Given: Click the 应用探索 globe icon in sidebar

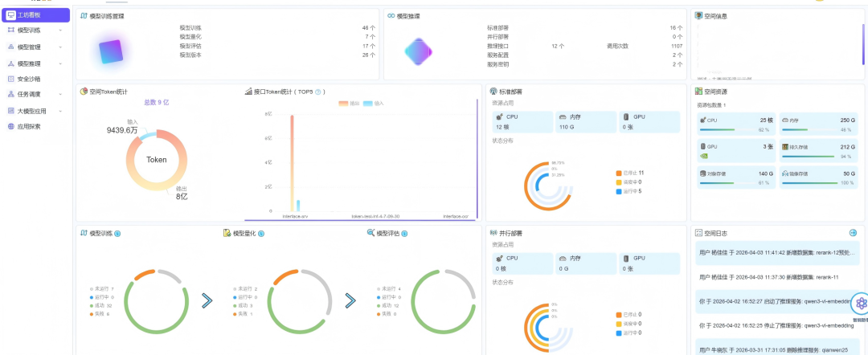Looking at the screenshot, I should click(x=10, y=127).
